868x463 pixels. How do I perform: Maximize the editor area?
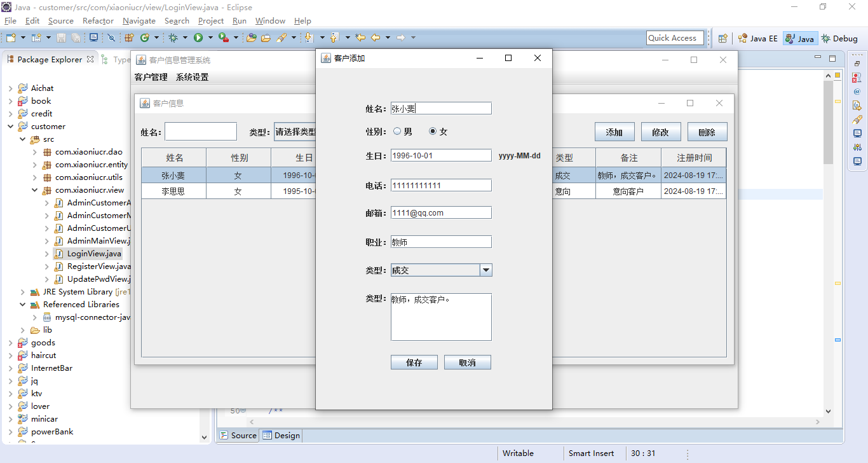[x=832, y=59]
